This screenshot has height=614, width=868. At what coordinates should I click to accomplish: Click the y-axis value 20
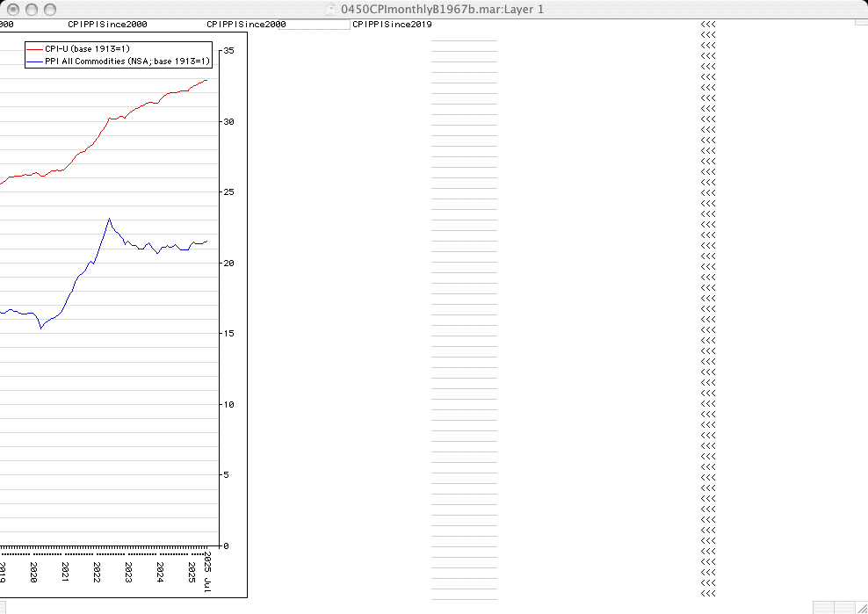pos(228,264)
